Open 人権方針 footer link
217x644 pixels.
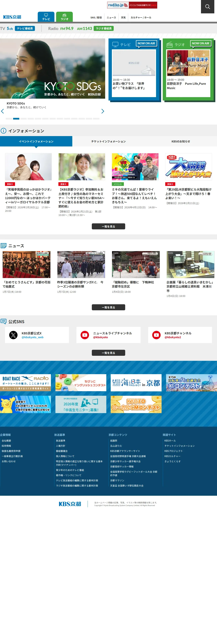(x=60, y=446)
